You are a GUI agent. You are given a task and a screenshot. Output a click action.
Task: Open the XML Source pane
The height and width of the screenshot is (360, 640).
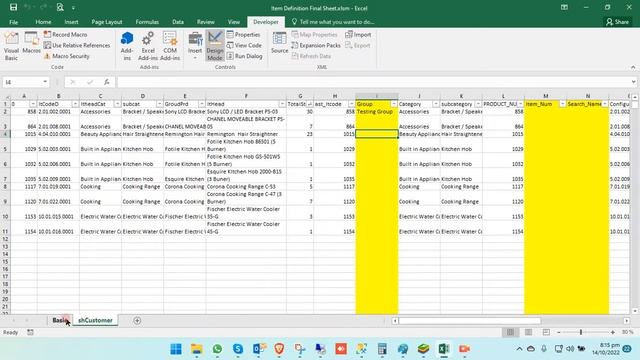click(280, 43)
